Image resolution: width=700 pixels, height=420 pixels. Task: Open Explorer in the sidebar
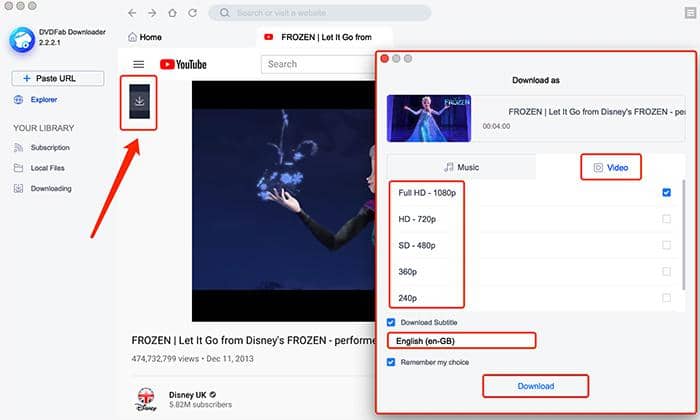coord(44,100)
